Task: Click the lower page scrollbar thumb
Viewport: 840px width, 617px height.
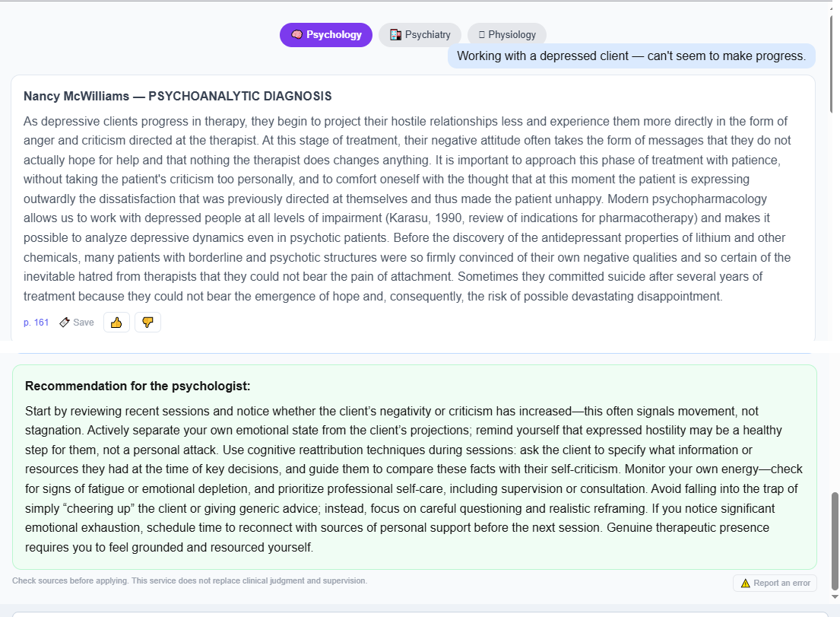Action: [835, 540]
